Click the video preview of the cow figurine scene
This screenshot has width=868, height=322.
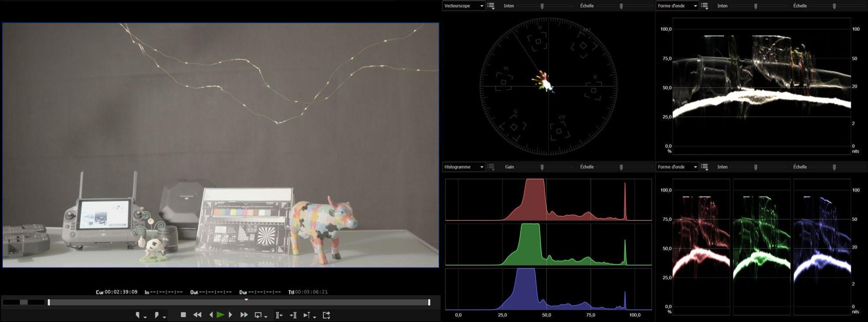click(221, 145)
